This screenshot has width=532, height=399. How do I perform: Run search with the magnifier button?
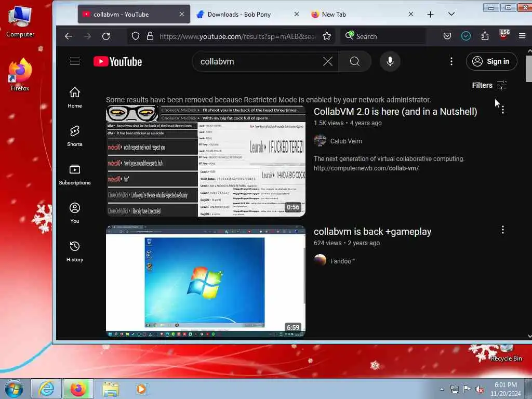pyautogui.click(x=354, y=61)
